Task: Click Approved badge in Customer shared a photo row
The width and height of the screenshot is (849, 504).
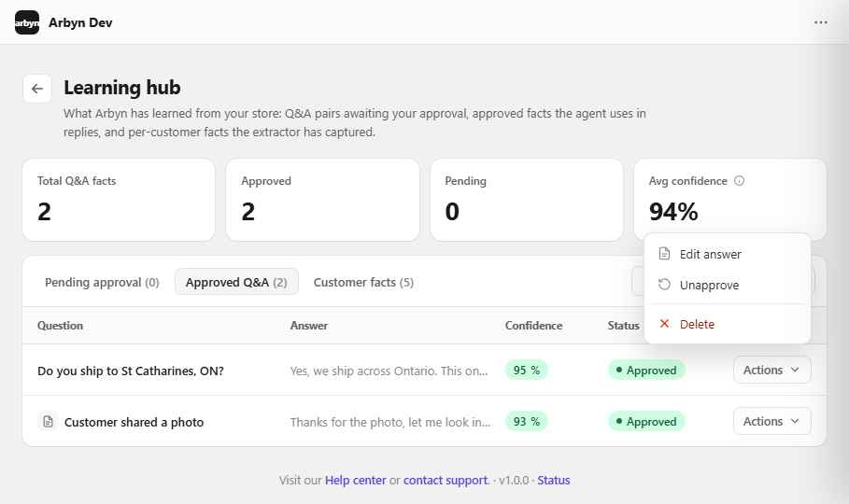Action: [646, 421]
